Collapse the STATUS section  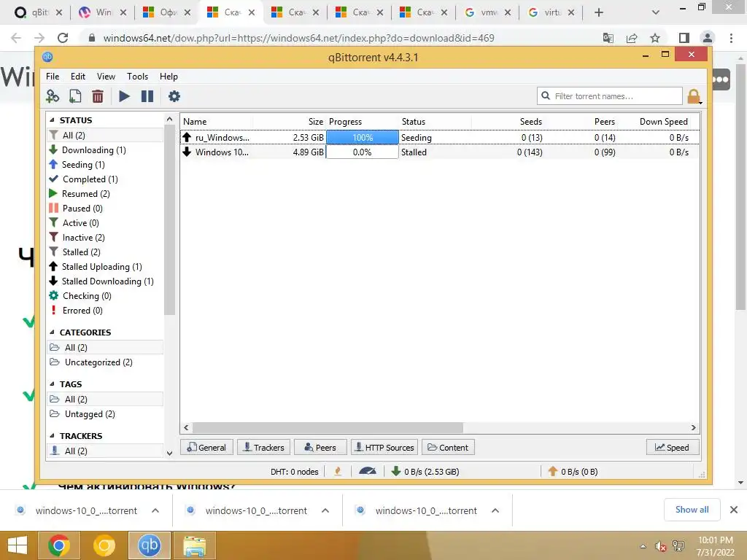(52, 120)
